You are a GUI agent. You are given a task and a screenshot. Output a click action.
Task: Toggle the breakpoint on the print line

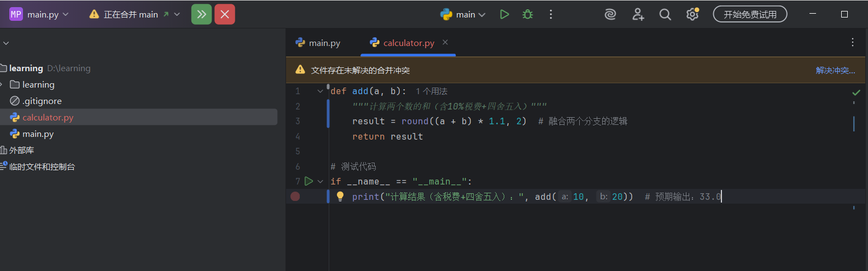point(295,197)
